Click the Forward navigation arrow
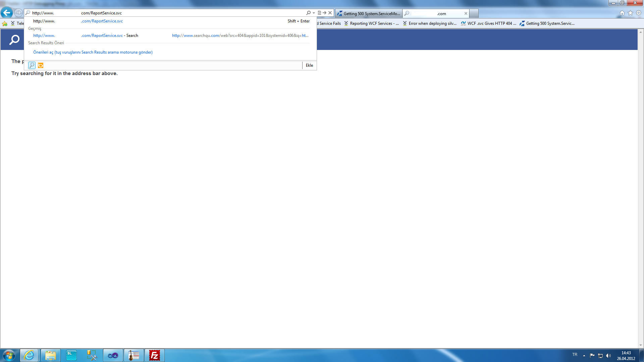Viewport: 644px width, 362px height. [18, 13]
